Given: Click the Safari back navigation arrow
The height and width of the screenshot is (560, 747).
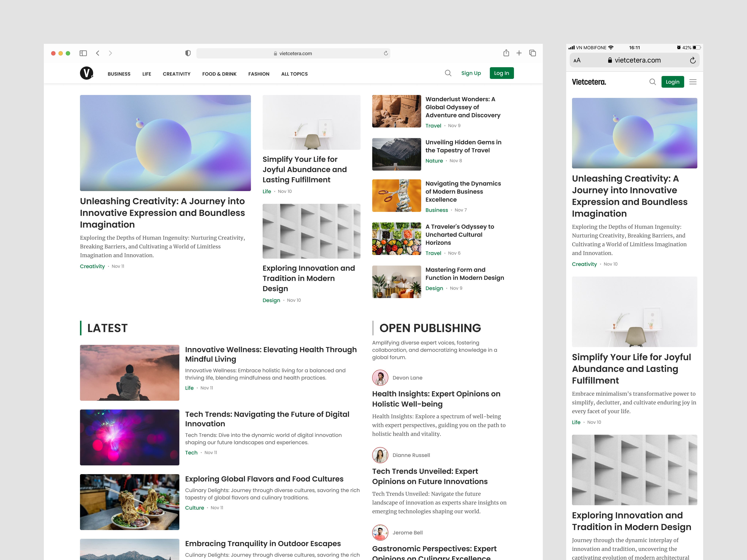Looking at the screenshot, I should [97, 53].
